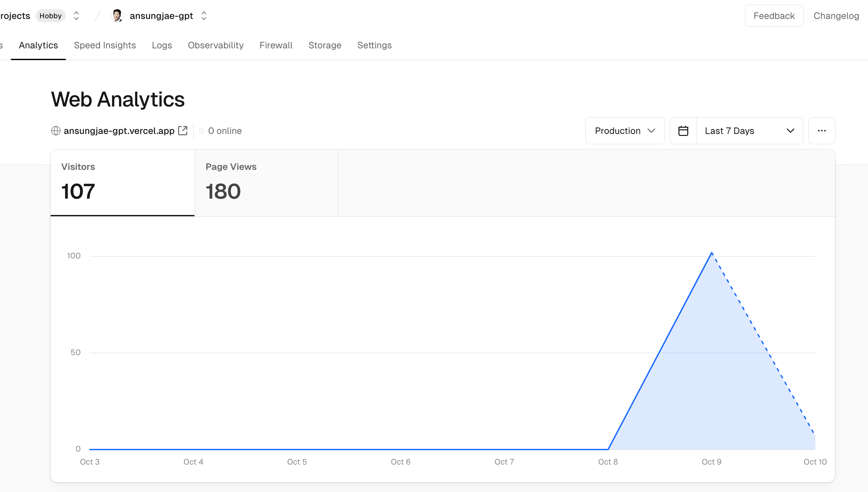Click the globe icon next to ansungjae-gpt.vercel.app
The height and width of the screenshot is (492, 868).
pyautogui.click(x=56, y=131)
